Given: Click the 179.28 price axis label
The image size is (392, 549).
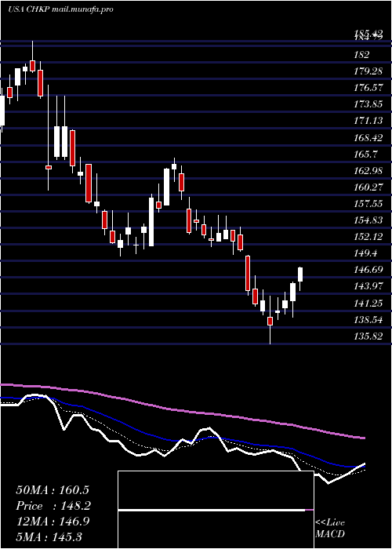Looking at the screenshot, I should [368, 71].
